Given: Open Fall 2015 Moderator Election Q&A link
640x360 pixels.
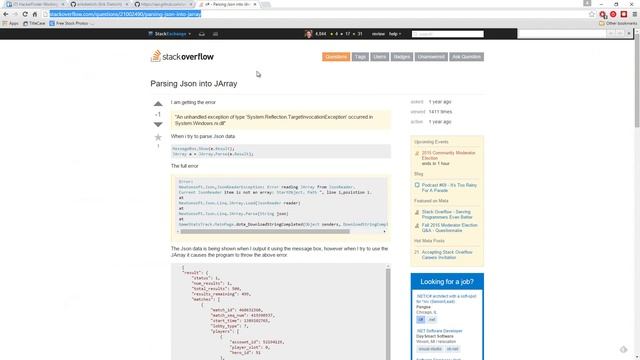Looking at the screenshot, I should [449, 227].
